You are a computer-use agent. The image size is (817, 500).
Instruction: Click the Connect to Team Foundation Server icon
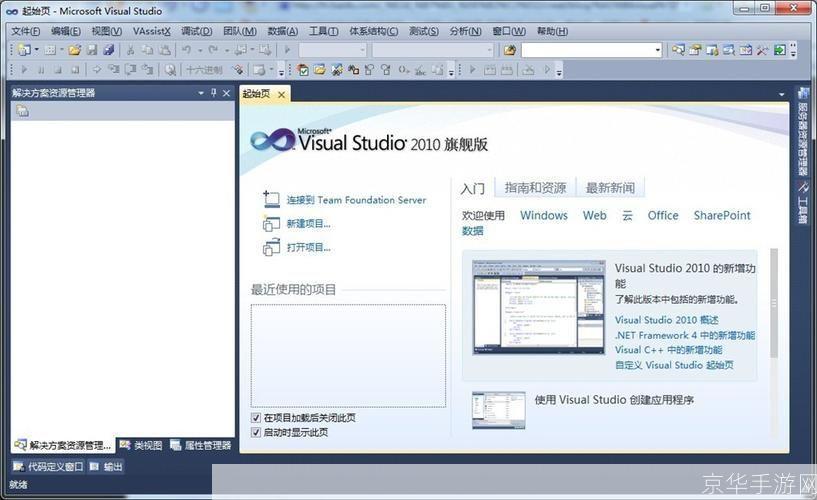click(271, 199)
